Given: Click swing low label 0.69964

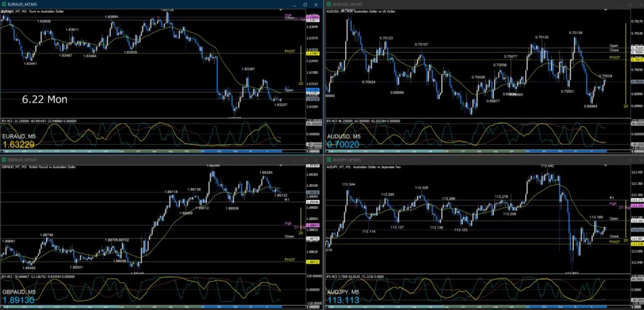Looking at the screenshot, I should (x=590, y=106).
